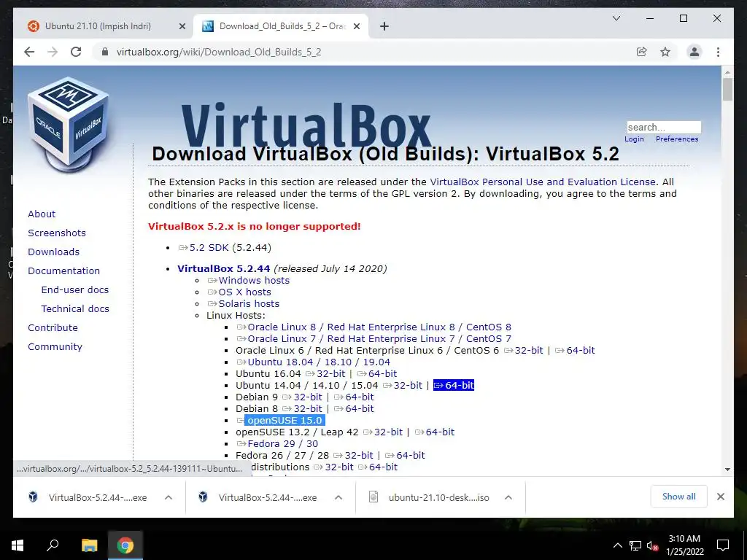Download Ubuntu 18.04 / 18.10 / 19.04 package
Viewport: 747px width, 560px height.
[x=314, y=362]
